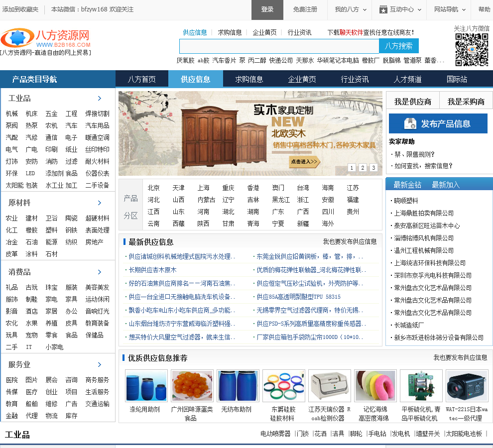Viewport: 493px width, 448px height.
Task: Click 华硕笔记本电脑 hot search keyword
Action: pos(338,60)
